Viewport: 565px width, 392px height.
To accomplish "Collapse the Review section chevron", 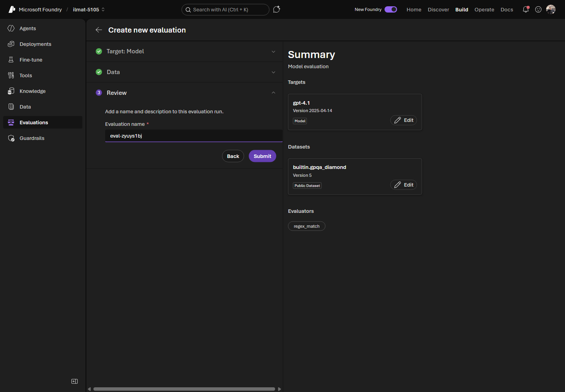I will pyautogui.click(x=273, y=93).
